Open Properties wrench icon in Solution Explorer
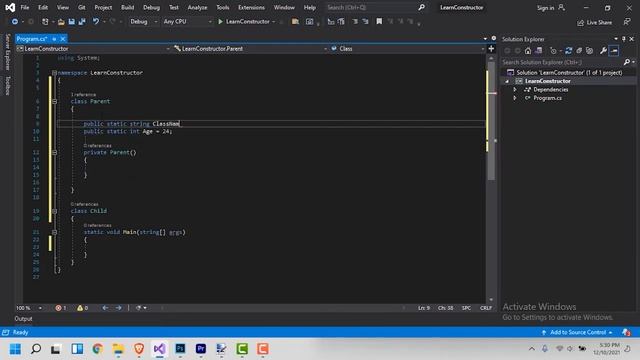The image size is (640, 360). pos(603,51)
